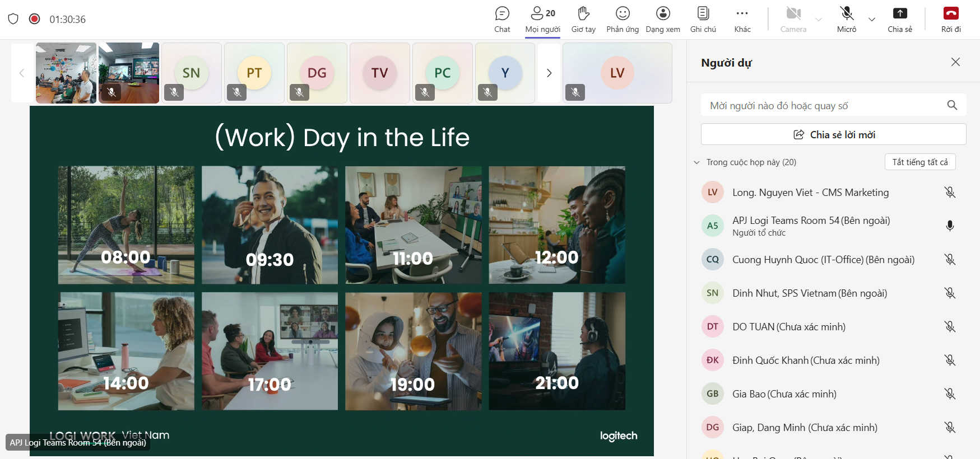Click the 'Chia sẻ lời mời' button
Viewport: 980px width, 459px height.
click(833, 134)
